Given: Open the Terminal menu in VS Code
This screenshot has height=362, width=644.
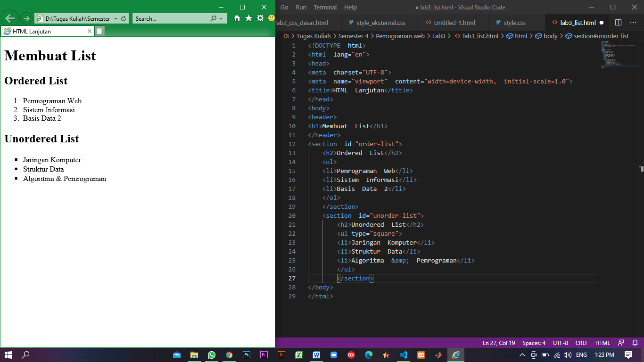Looking at the screenshot, I should (325, 7).
